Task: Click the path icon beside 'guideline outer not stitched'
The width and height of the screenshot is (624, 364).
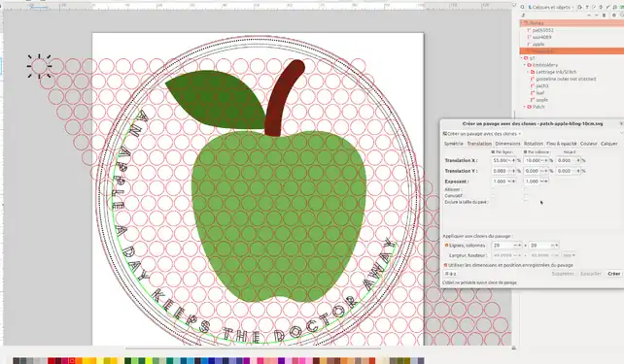Action: tap(533, 79)
